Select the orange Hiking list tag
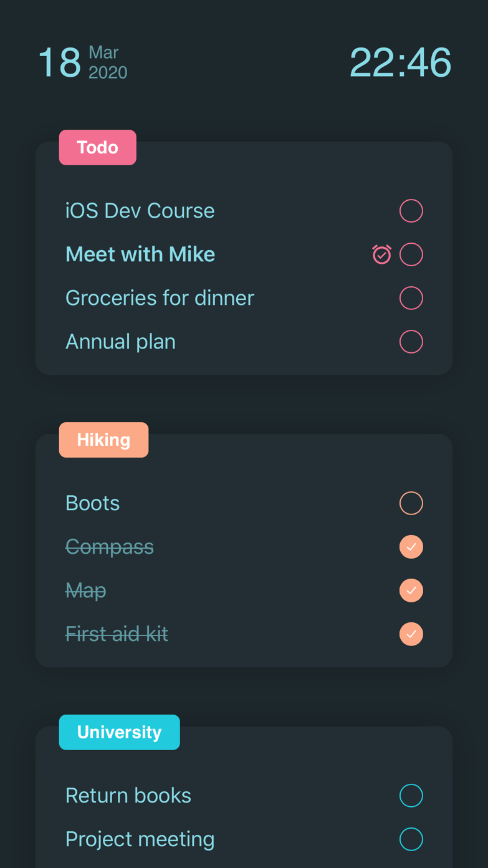This screenshot has height=868, width=488. (103, 440)
